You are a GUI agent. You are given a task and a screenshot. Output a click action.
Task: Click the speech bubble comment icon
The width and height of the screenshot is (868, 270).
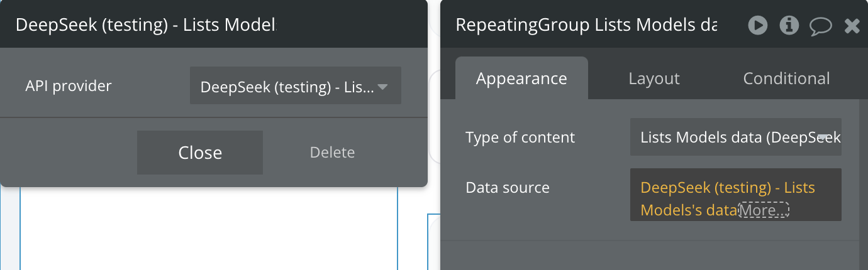tap(820, 26)
